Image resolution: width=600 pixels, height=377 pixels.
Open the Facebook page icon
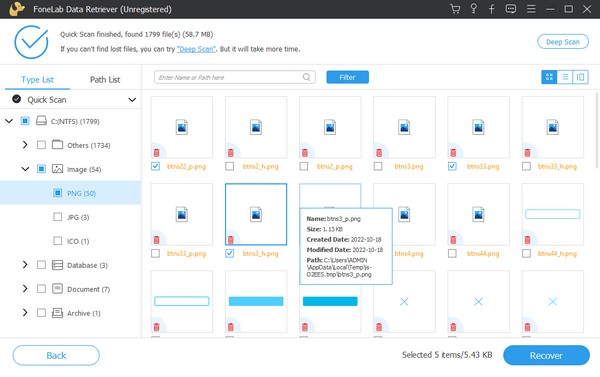491,9
